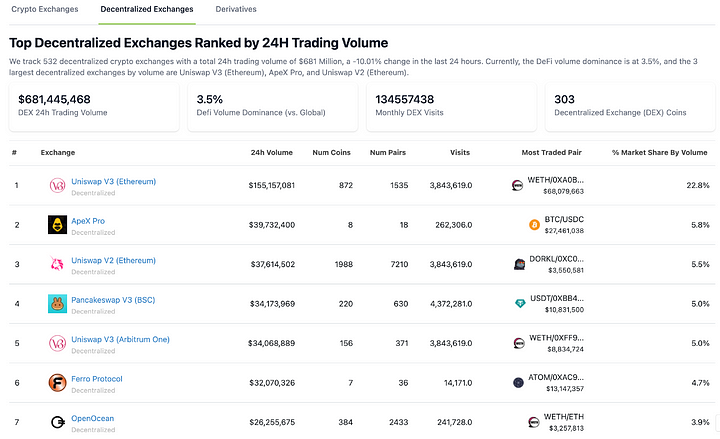Sort by the Num Coins column header
The image size is (720, 439).
pyautogui.click(x=332, y=152)
